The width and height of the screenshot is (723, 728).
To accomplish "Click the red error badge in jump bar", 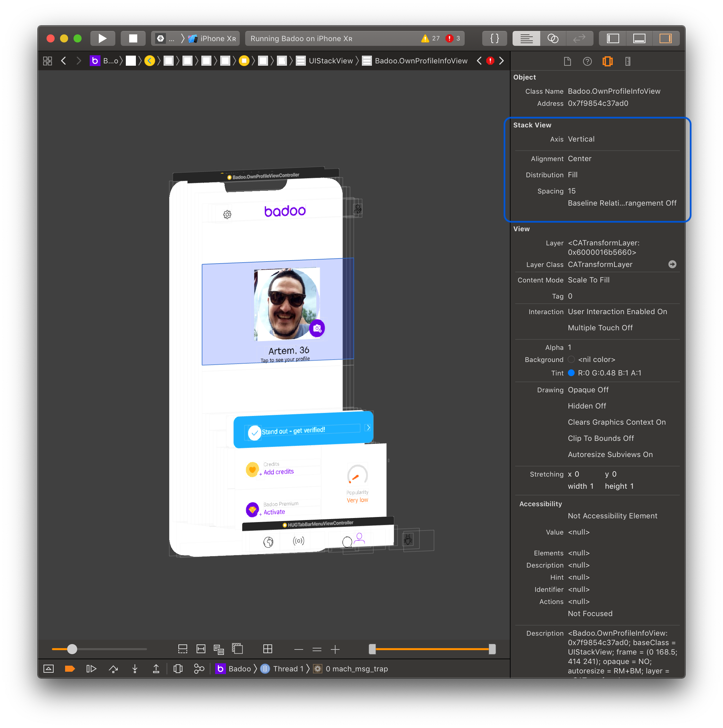I will (x=490, y=61).
